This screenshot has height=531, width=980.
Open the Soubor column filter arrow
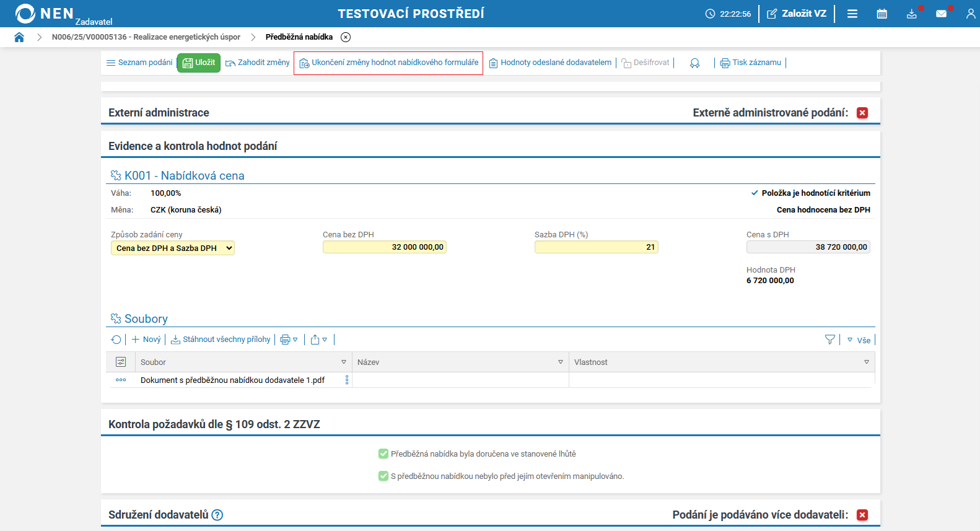pos(344,362)
